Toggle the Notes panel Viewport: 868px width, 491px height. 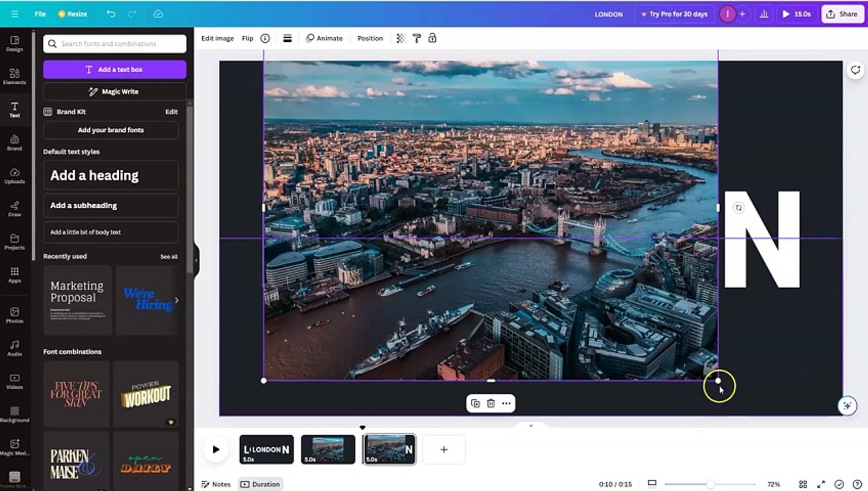click(216, 484)
